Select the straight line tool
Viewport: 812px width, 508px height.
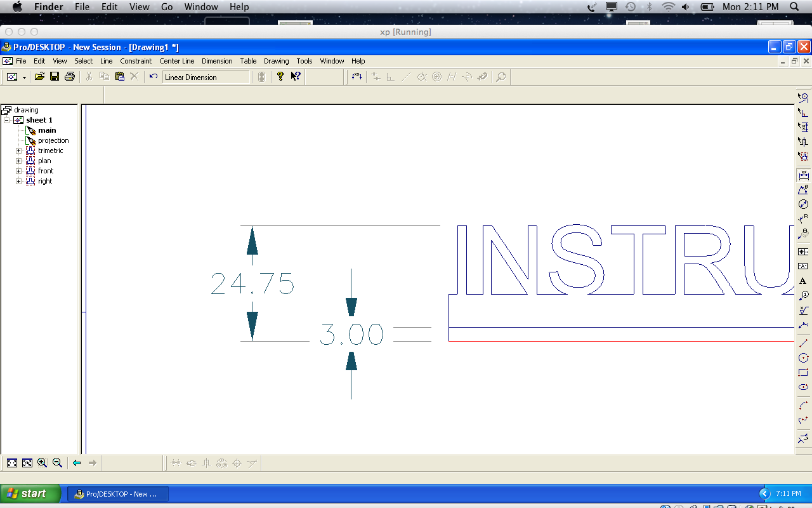pos(803,343)
